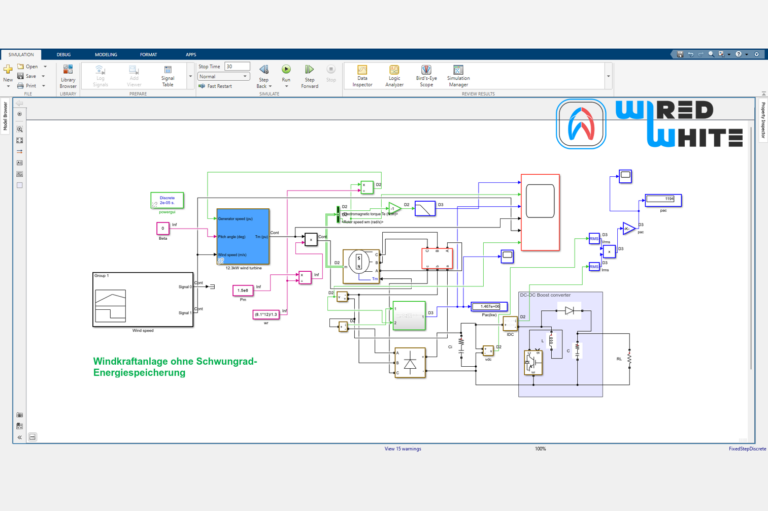Click the sample time arrows palette icon
Viewport: 768px width, 511px height.
coord(20,152)
